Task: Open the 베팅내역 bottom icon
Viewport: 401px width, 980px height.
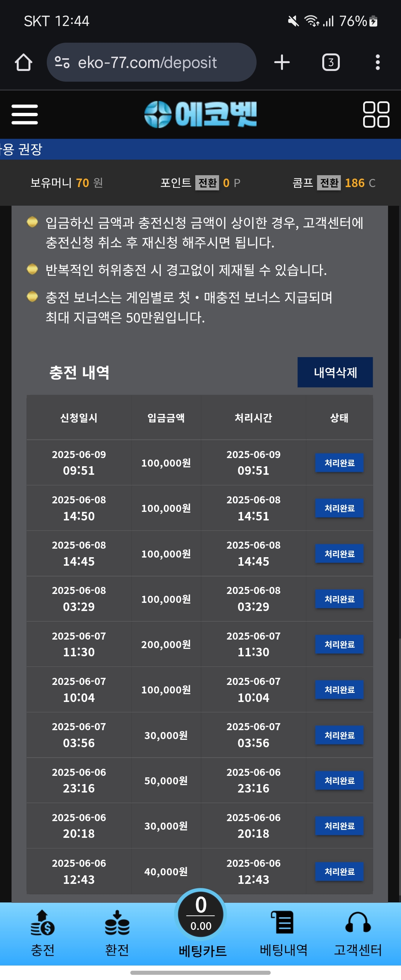Action: coord(283,934)
